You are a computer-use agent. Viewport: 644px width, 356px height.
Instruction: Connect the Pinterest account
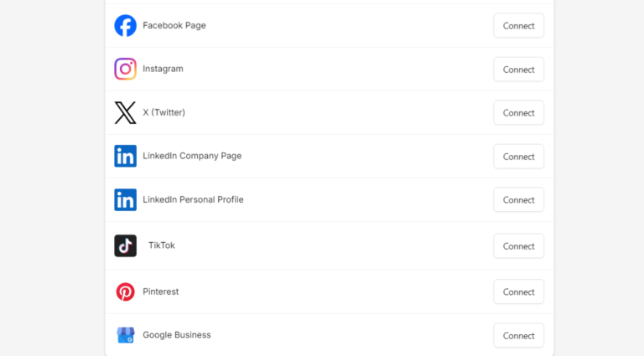pyautogui.click(x=518, y=292)
